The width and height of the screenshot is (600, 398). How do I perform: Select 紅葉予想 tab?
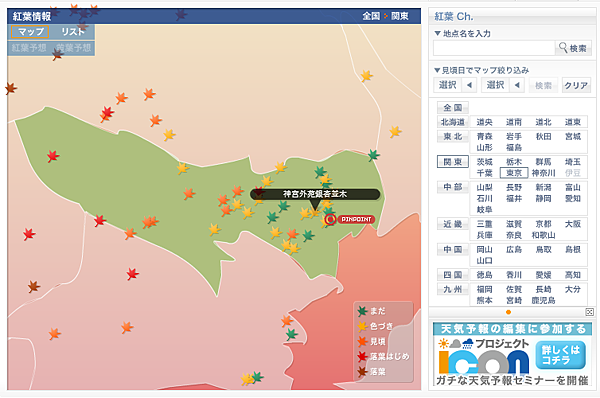[x=29, y=48]
